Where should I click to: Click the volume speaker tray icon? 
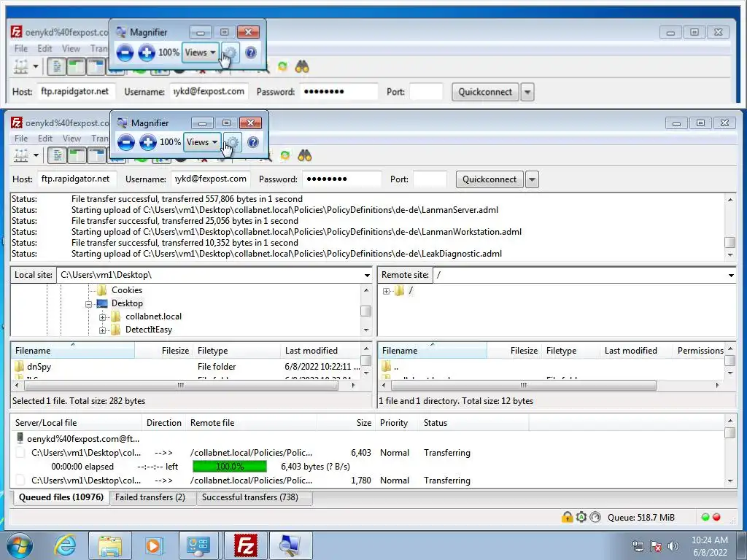673,546
